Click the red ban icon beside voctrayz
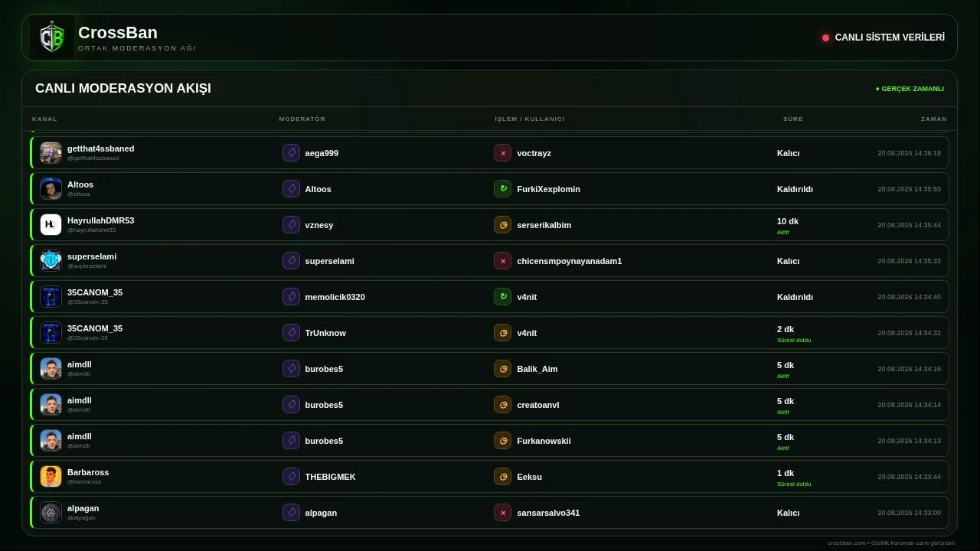 click(502, 153)
